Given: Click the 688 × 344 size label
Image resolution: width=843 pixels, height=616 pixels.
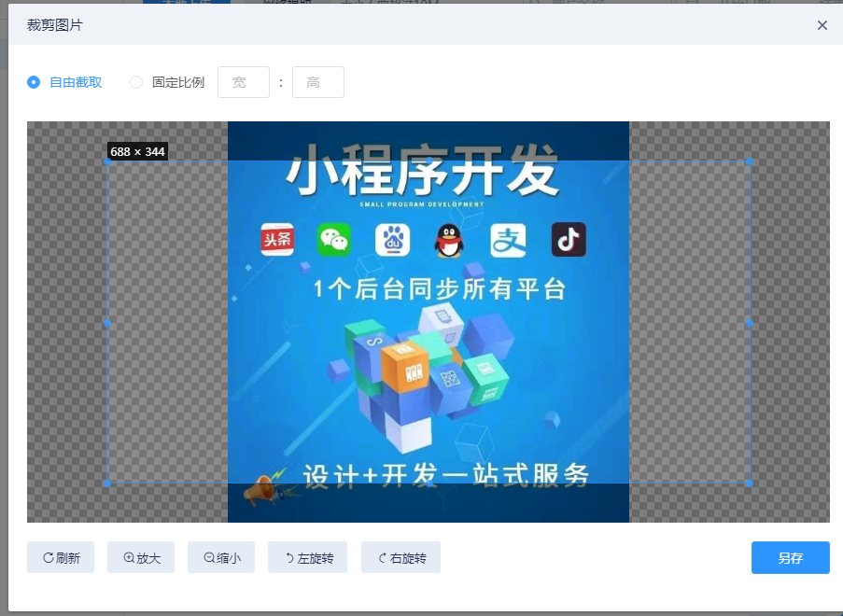Looking at the screenshot, I should [137, 151].
